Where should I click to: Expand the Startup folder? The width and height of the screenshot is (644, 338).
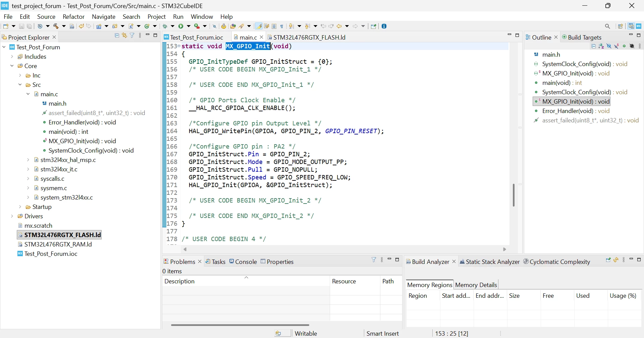(20, 207)
